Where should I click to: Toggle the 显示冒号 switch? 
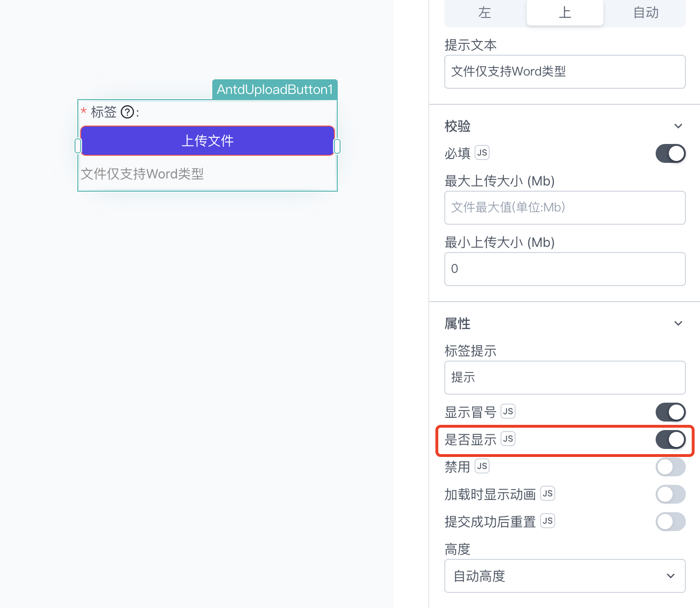click(x=670, y=412)
